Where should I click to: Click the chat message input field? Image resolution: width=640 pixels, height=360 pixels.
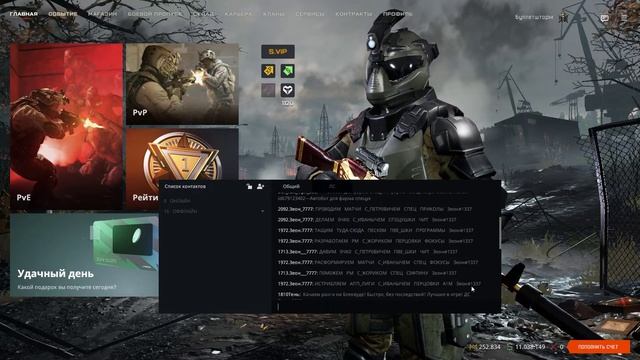[386, 306]
